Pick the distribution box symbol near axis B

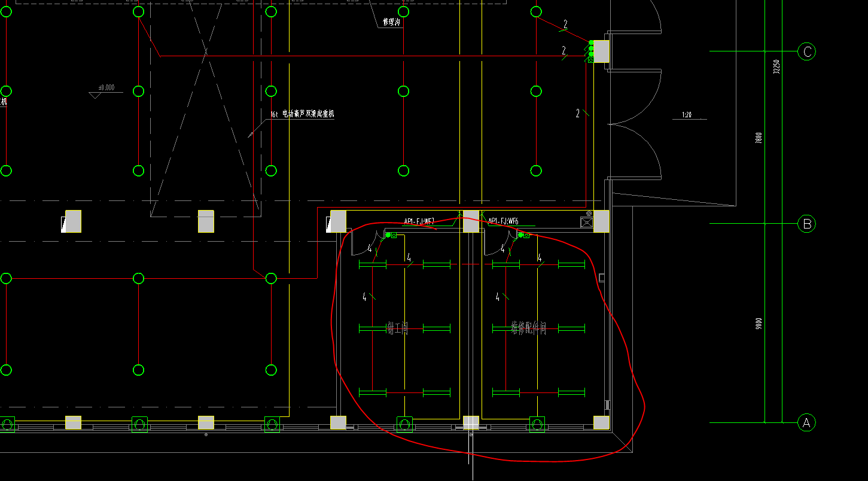point(586,223)
